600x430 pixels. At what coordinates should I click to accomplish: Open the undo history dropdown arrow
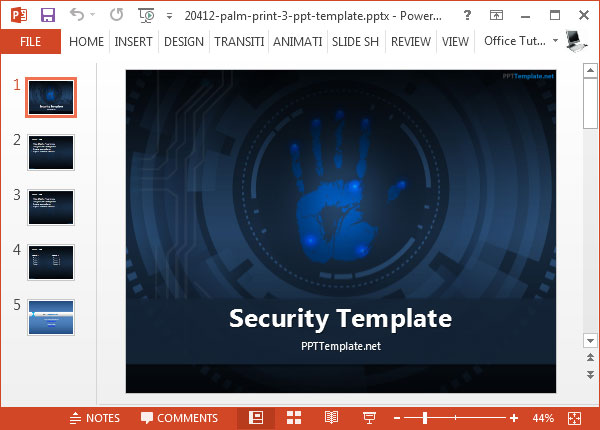pyautogui.click(x=93, y=15)
